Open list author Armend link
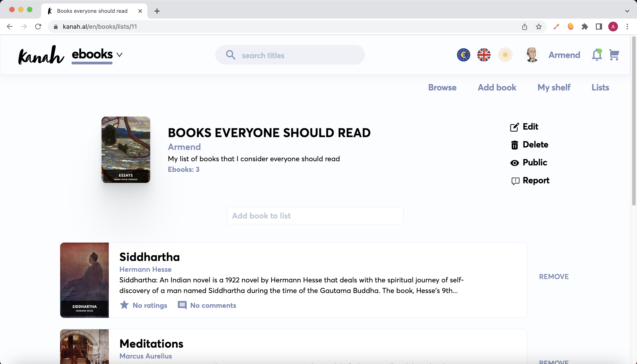 click(x=184, y=147)
